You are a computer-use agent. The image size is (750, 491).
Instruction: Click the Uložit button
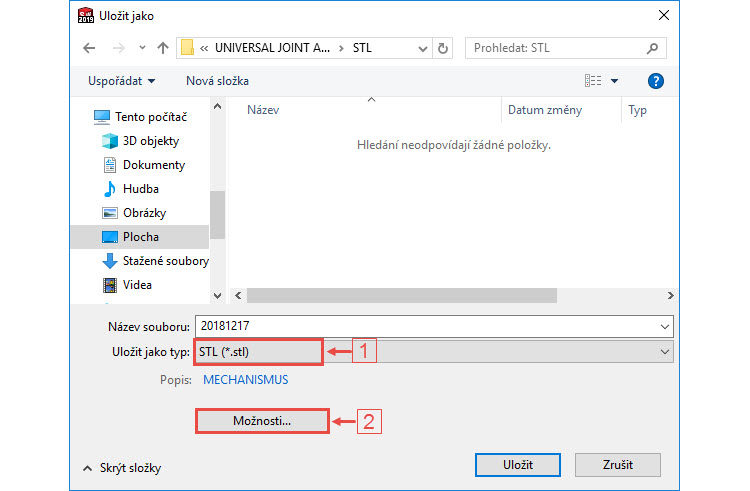point(518,466)
